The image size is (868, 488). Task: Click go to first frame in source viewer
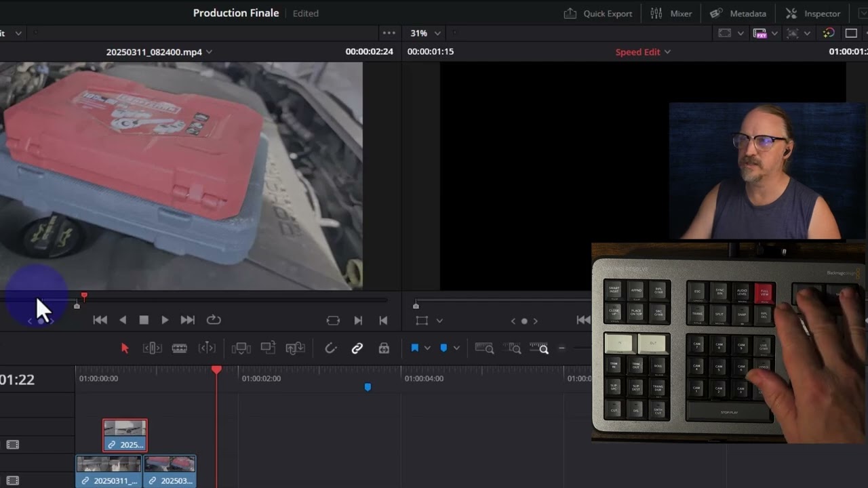(100, 320)
